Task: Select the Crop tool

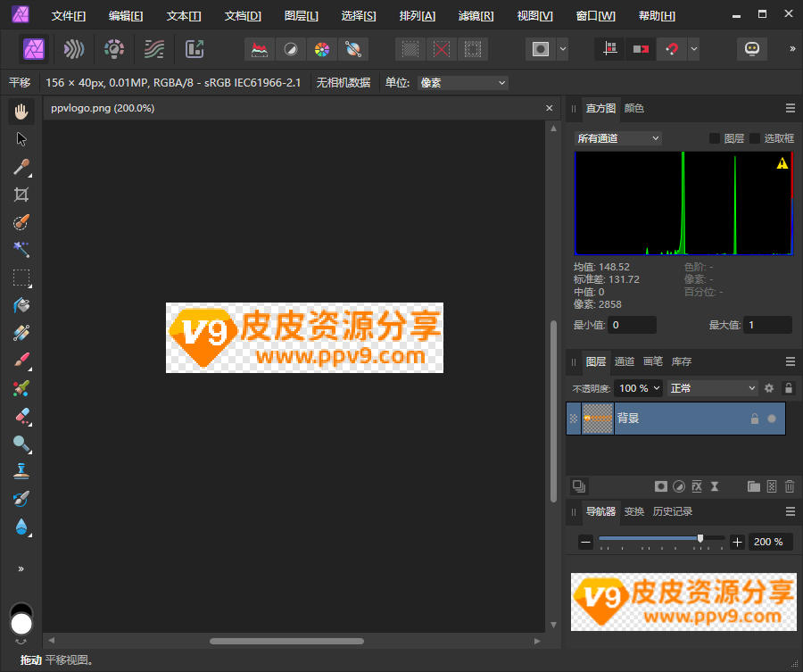Action: [x=21, y=195]
